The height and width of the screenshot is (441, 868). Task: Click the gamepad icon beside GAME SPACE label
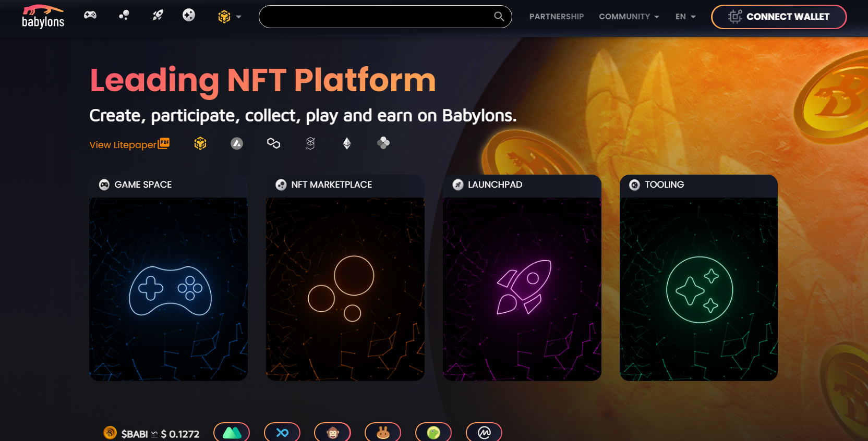pyautogui.click(x=104, y=185)
